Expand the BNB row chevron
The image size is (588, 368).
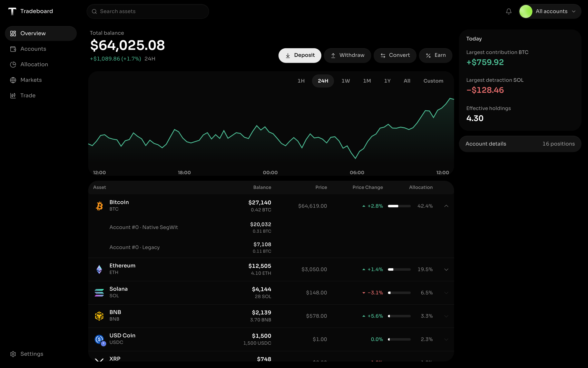pos(446,316)
